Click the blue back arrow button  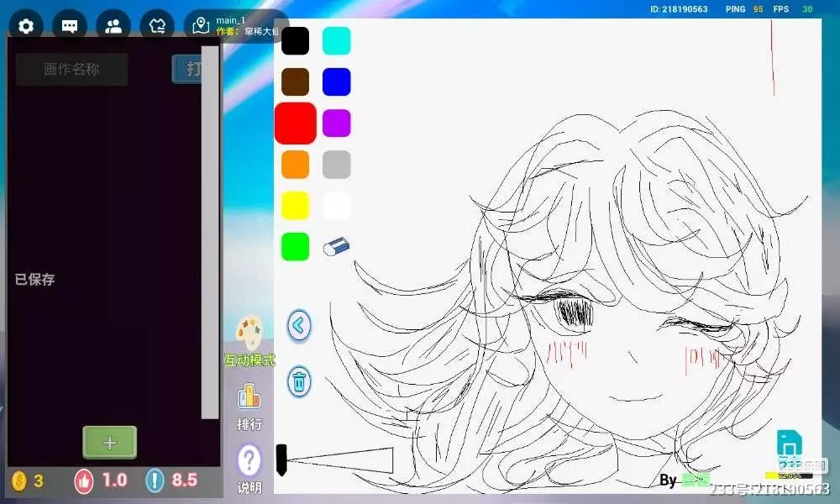pyautogui.click(x=299, y=325)
